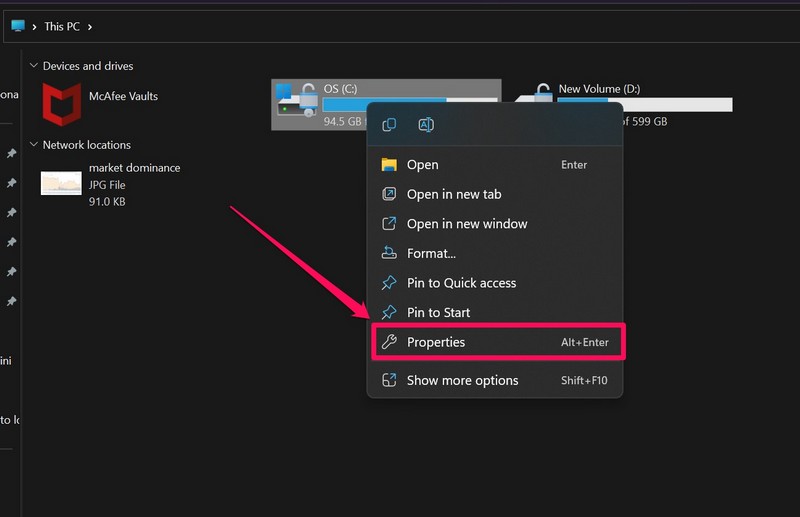
Task: Collapse the Network locations group
Action: point(35,145)
